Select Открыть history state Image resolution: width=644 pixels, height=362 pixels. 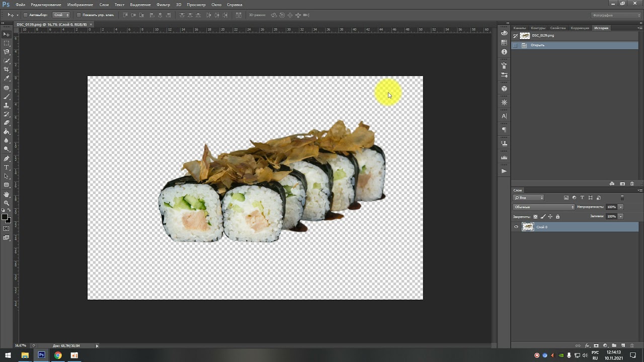point(537,45)
